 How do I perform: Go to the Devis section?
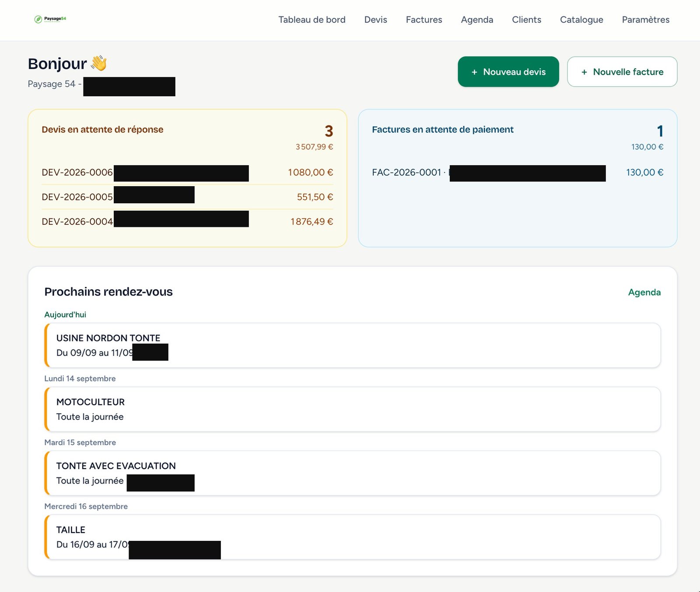(376, 20)
